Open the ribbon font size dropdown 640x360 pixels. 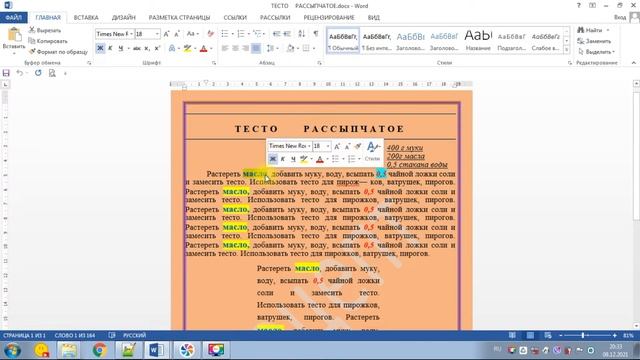pos(157,34)
